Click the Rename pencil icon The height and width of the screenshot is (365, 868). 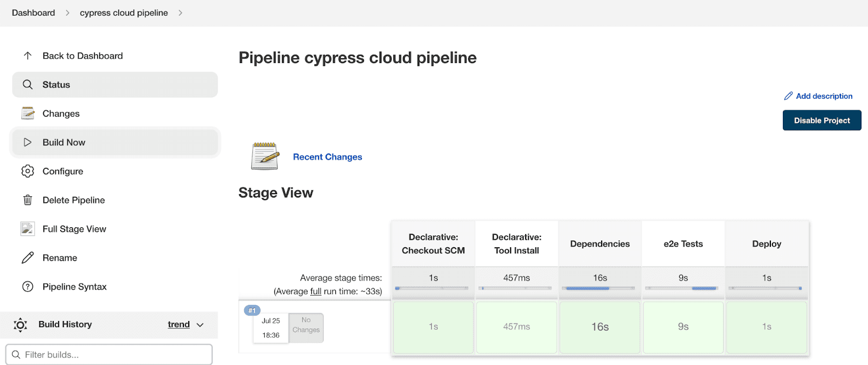pyautogui.click(x=28, y=258)
